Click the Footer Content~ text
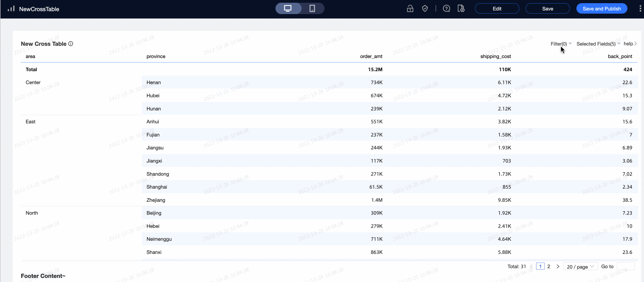Image resolution: width=644 pixels, height=282 pixels. coord(43,276)
